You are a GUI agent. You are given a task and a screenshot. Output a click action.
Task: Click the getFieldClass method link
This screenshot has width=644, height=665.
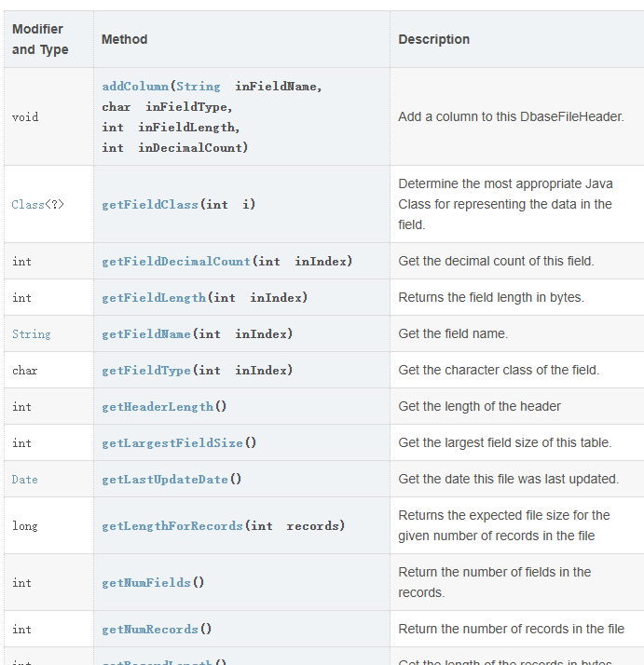tap(149, 204)
